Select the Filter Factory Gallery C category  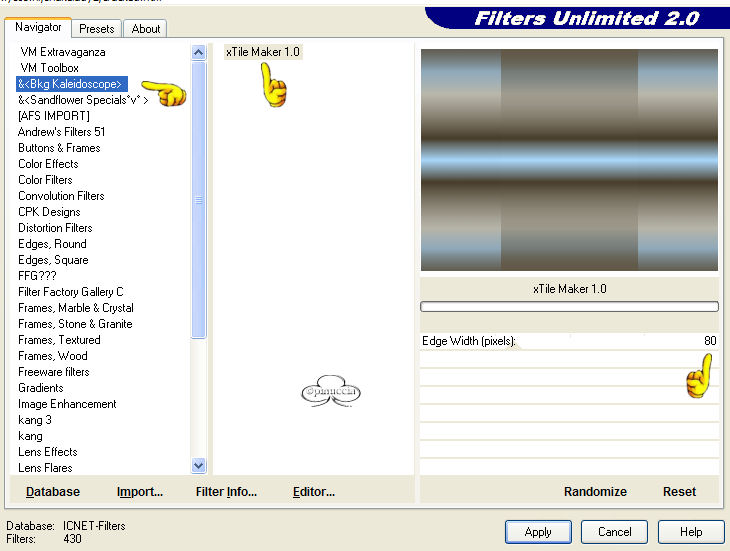click(x=70, y=292)
